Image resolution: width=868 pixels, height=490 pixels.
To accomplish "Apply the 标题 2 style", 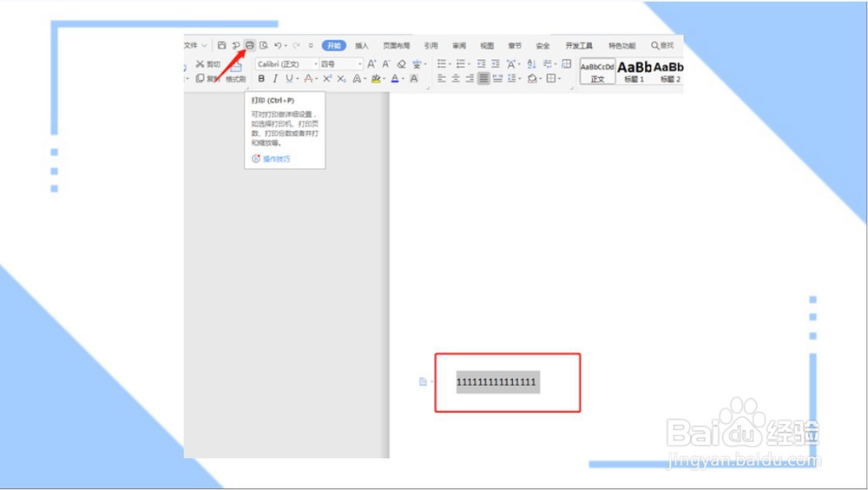I will pyautogui.click(x=668, y=71).
